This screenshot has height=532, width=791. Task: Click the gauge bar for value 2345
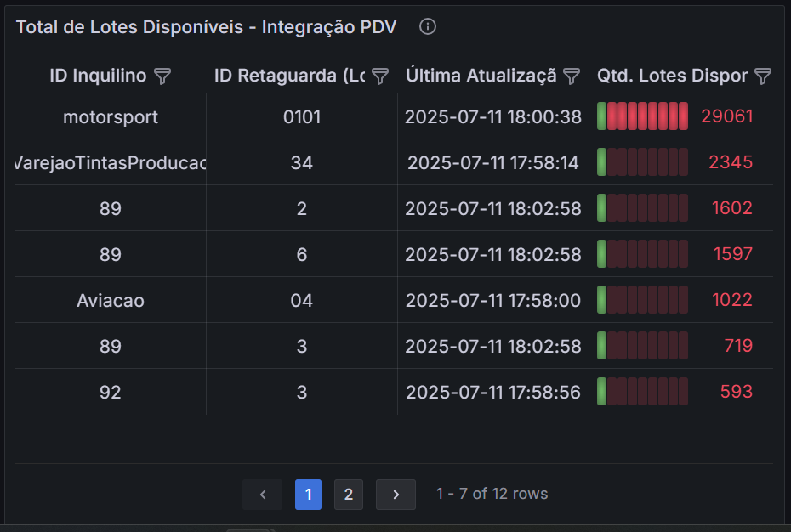(643, 162)
